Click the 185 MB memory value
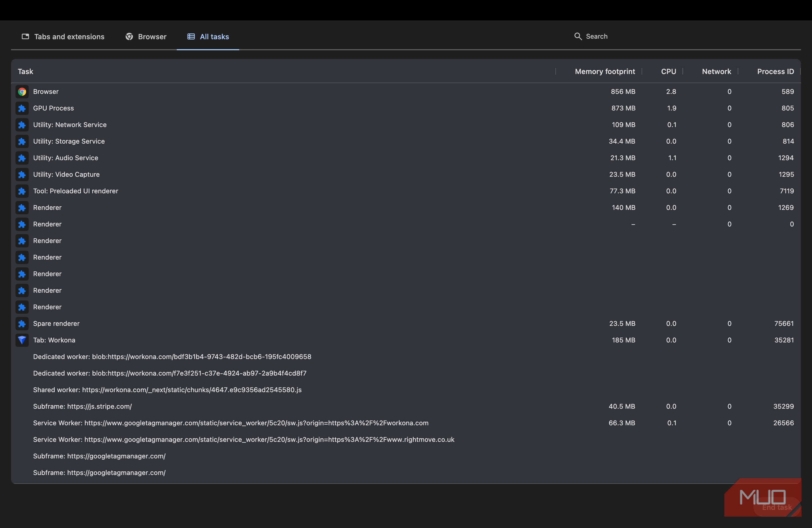Screen dimensions: 812x528 pos(623,340)
